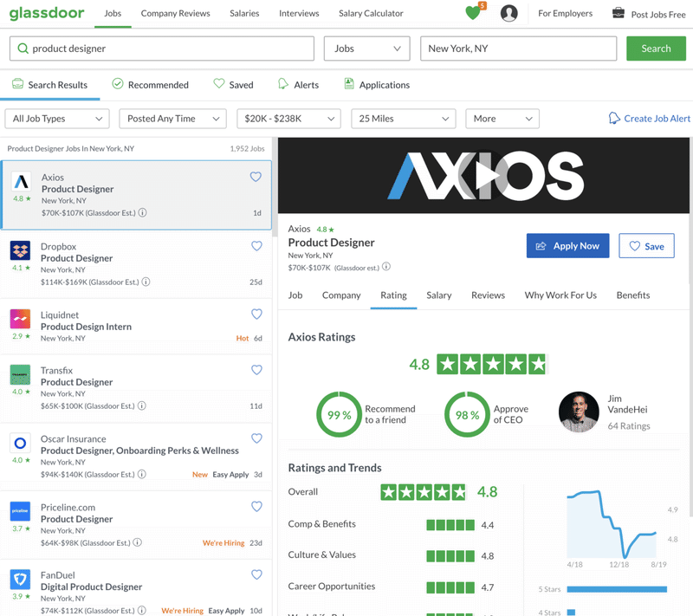Screen dimensions: 693x616
Task: Click the magnifier icon in keyword search box
Action: point(23,49)
